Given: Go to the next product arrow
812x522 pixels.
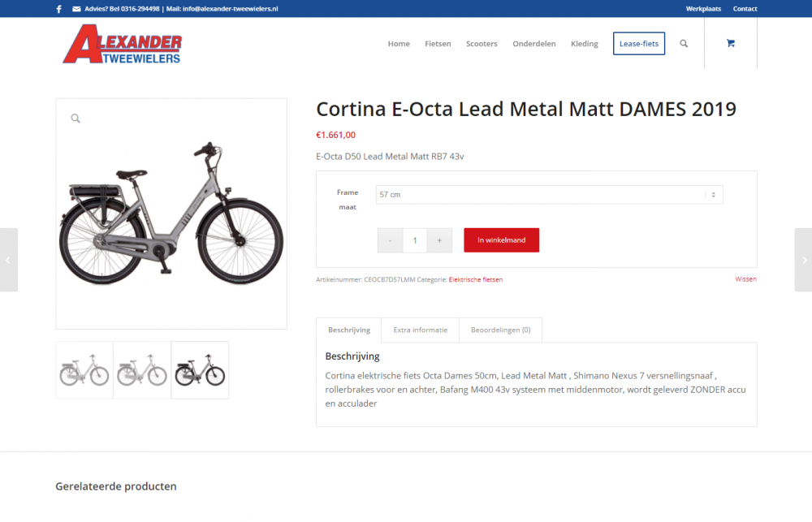Looking at the screenshot, I should (803, 260).
